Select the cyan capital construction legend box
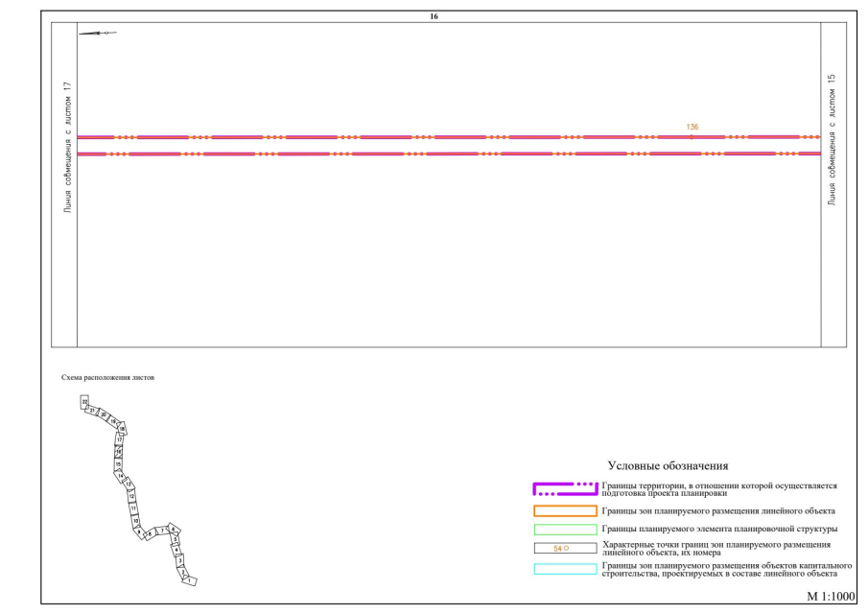The width and height of the screenshot is (868, 614). coord(565,569)
